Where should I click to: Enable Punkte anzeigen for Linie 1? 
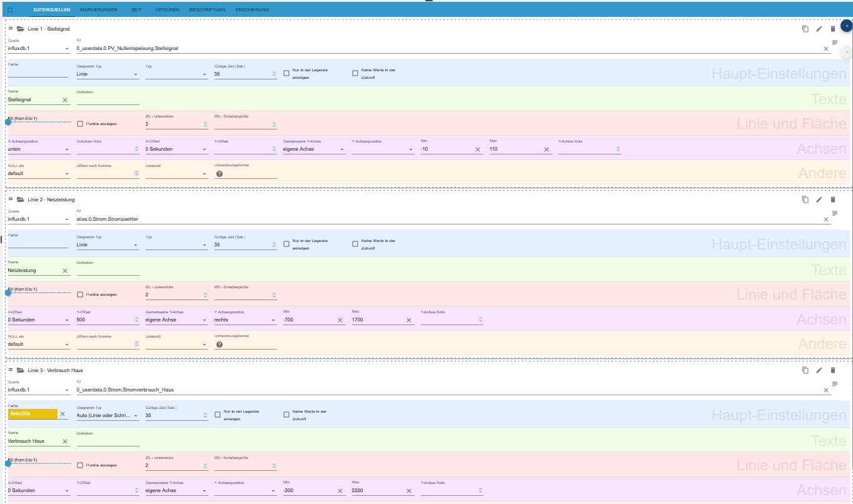tap(80, 124)
